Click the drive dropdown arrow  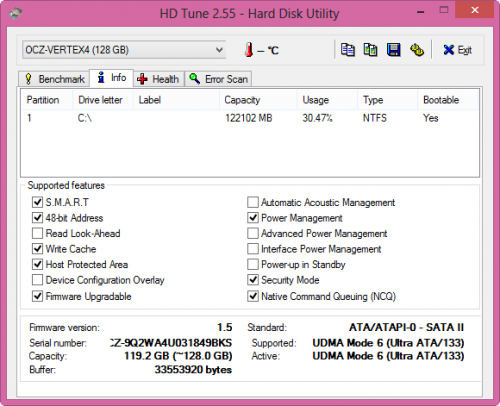[x=219, y=50]
